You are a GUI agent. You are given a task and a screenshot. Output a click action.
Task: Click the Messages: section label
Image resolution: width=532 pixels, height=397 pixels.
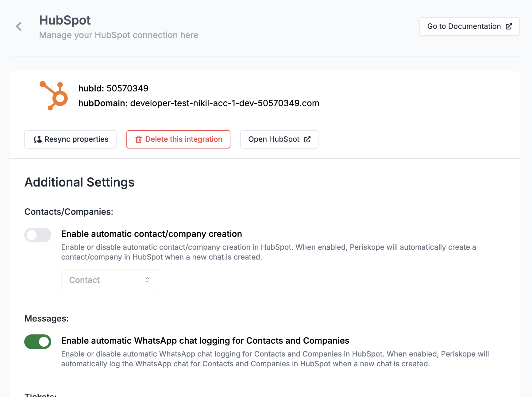pyautogui.click(x=47, y=318)
